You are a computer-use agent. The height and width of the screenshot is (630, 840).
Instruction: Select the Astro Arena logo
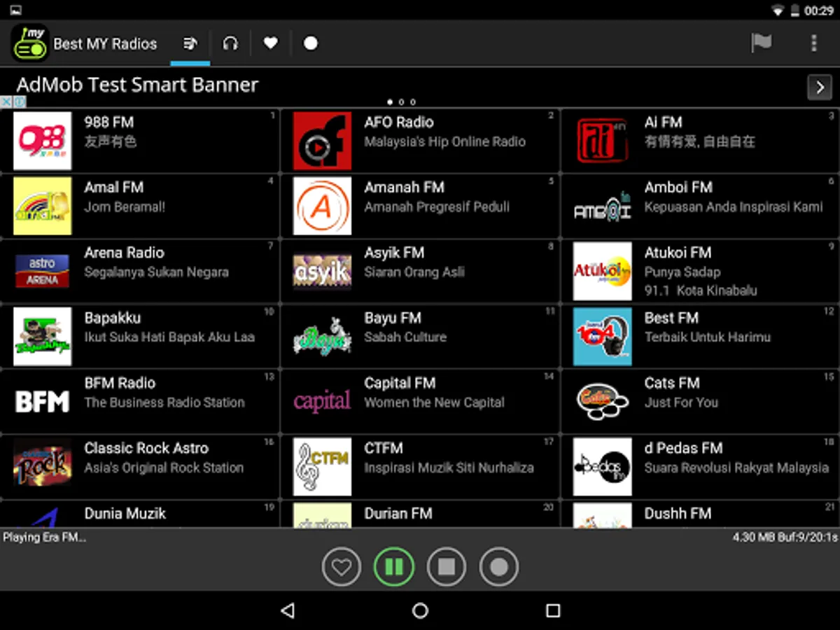pyautogui.click(x=42, y=271)
